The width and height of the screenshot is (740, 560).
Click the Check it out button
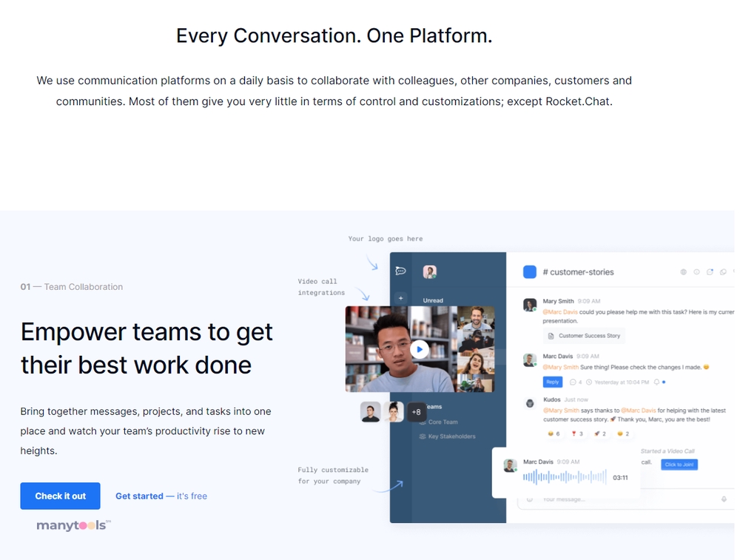click(60, 496)
